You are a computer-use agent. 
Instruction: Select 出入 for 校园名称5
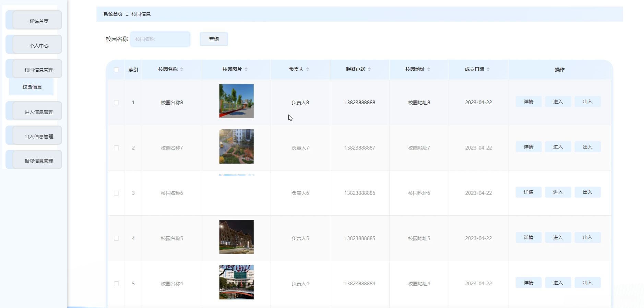(587, 237)
